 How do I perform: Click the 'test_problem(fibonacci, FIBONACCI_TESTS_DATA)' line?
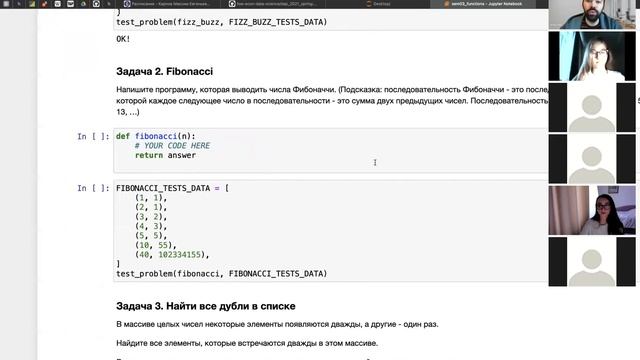(222, 273)
